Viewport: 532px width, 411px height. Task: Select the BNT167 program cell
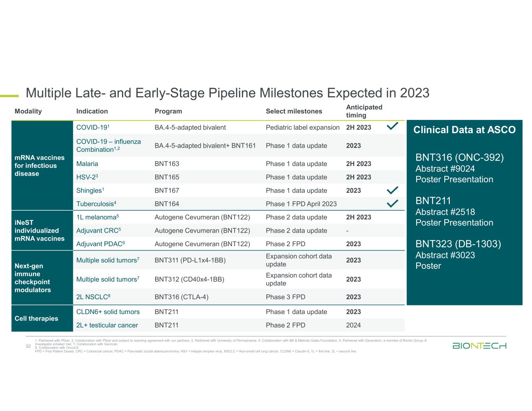coord(167,190)
